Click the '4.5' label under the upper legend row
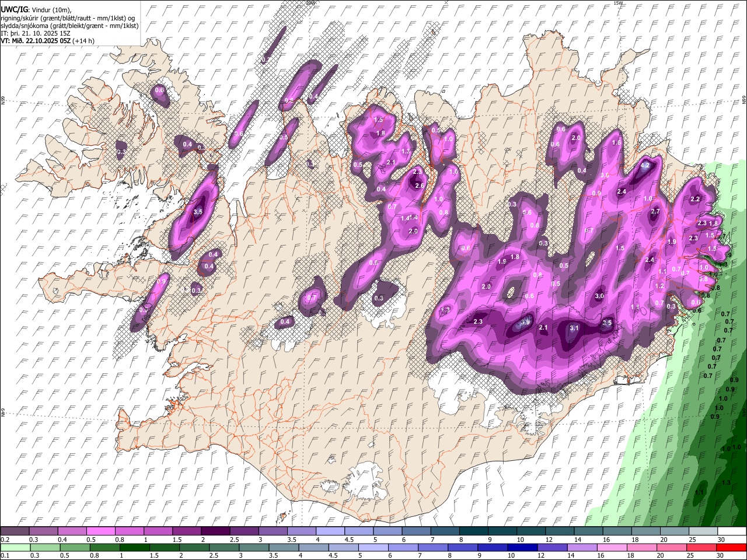Viewport: 747px width, 560px height. coord(349,540)
